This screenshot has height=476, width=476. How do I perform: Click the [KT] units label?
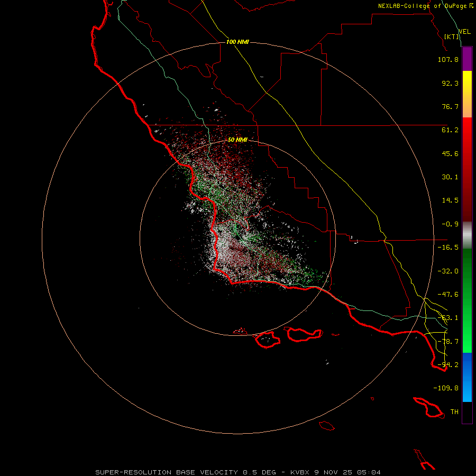452,36
